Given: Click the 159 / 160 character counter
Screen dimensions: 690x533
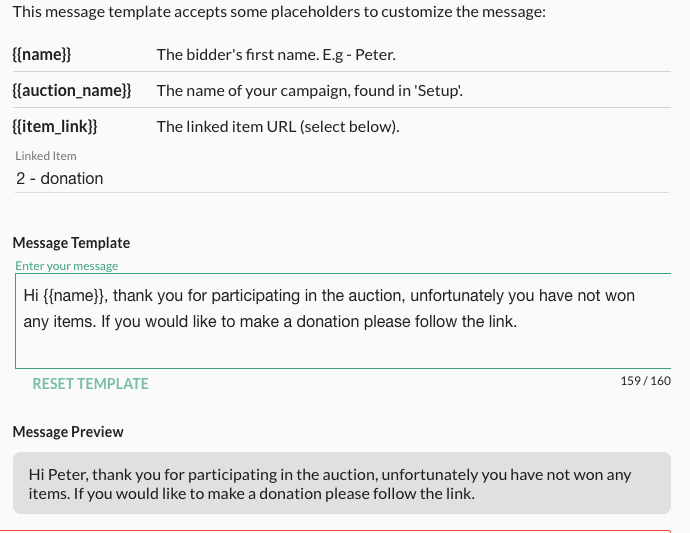Looking at the screenshot, I should coord(645,381).
